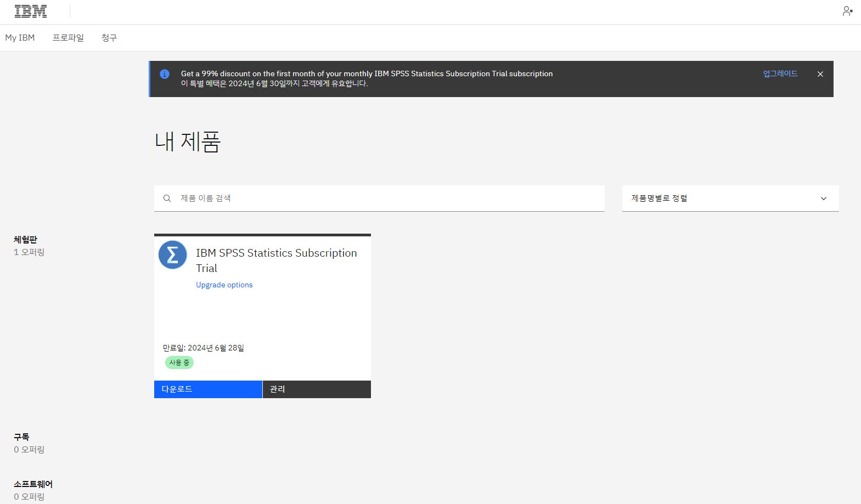Screen dimensions: 861x504
Task: Click the Upgrade options link
Action: click(224, 285)
